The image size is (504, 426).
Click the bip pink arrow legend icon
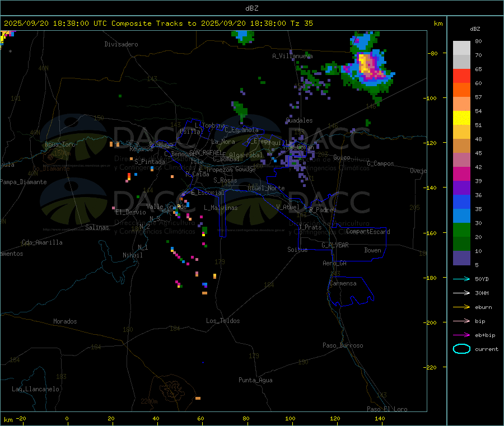tap(461, 321)
